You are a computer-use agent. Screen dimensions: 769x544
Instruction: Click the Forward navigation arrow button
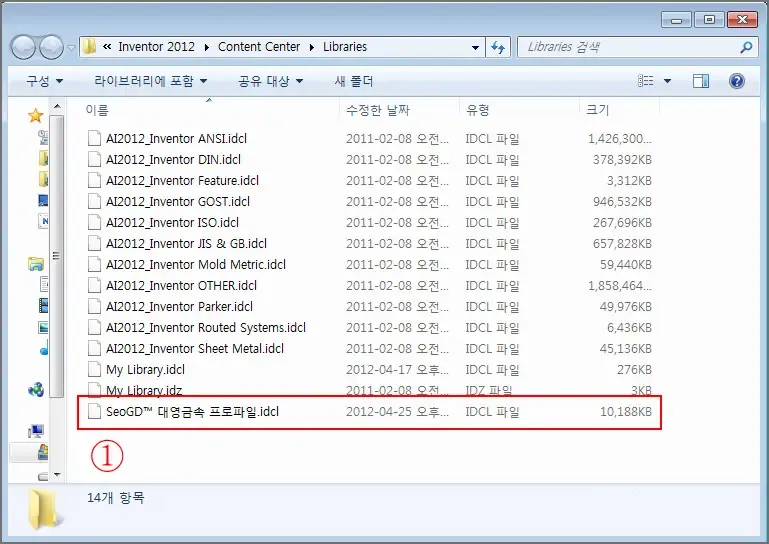51,48
